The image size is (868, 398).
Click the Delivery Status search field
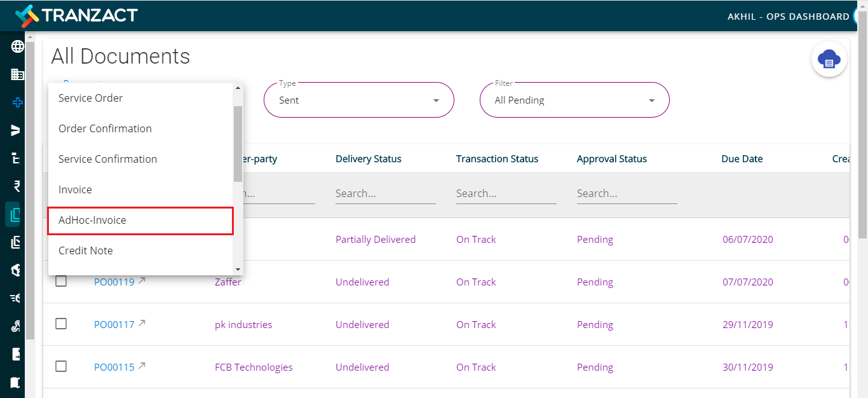[x=386, y=193]
